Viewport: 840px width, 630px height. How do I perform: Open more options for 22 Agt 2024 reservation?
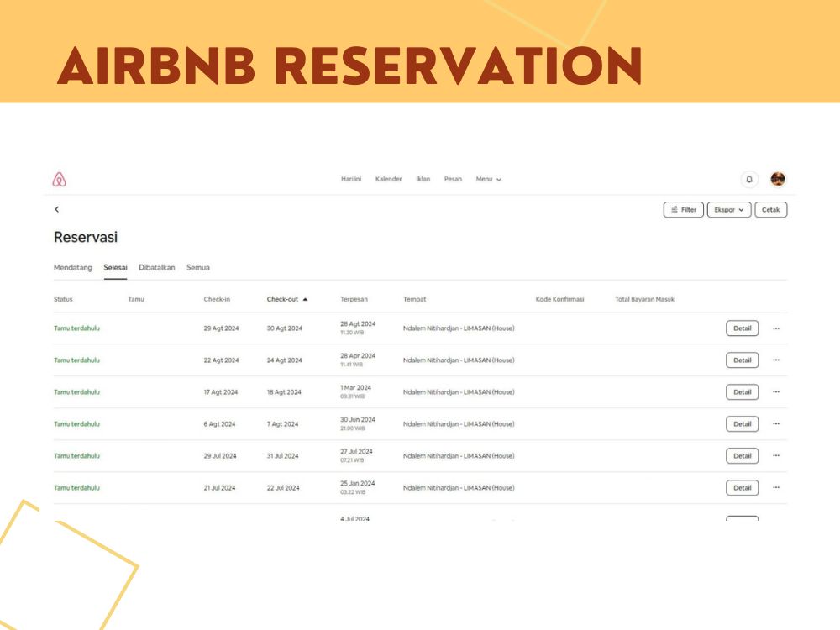[775, 360]
